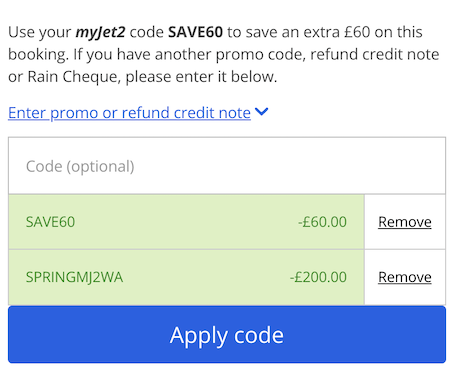Remove the SAVE60 discount code
The width and height of the screenshot is (454, 378).
tap(405, 222)
